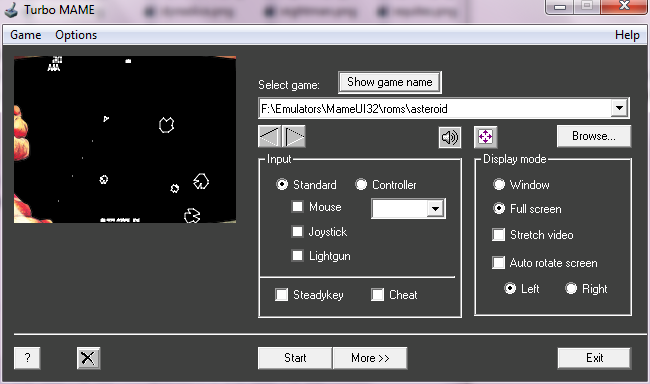Toggle the sound speaker icon

450,137
